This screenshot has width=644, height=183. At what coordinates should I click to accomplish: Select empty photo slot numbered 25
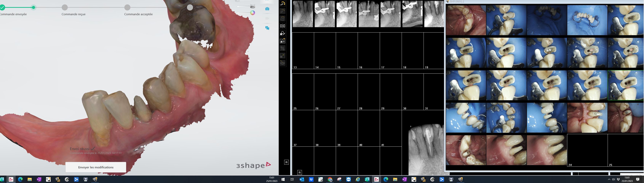[626, 150]
